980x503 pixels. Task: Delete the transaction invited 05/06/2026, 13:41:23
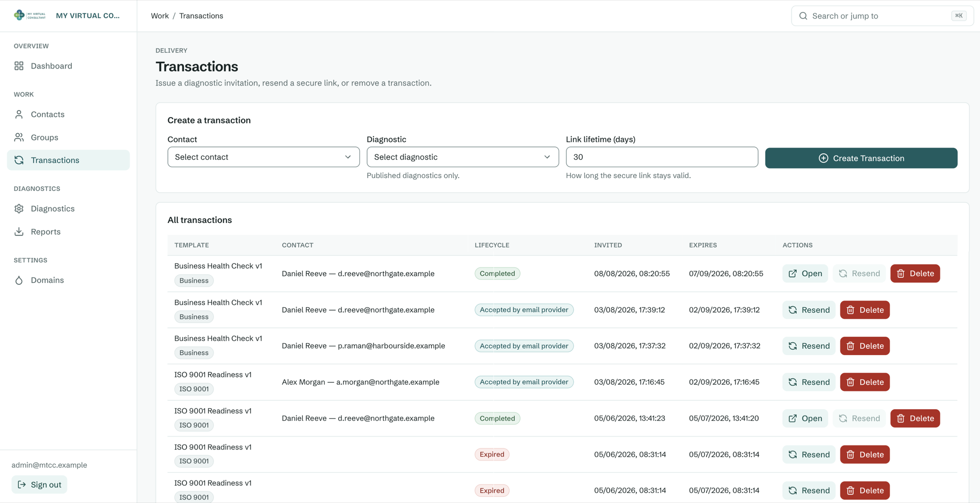(x=915, y=418)
